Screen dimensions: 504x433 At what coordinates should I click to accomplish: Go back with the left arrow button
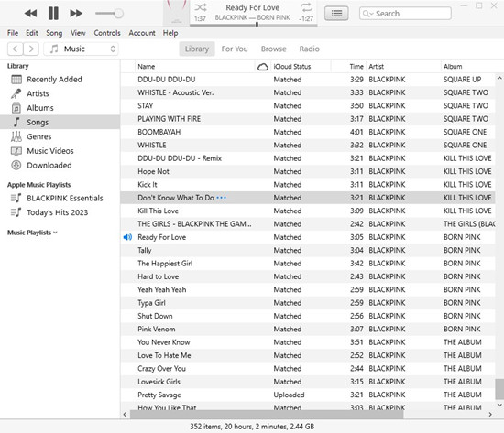[15, 49]
